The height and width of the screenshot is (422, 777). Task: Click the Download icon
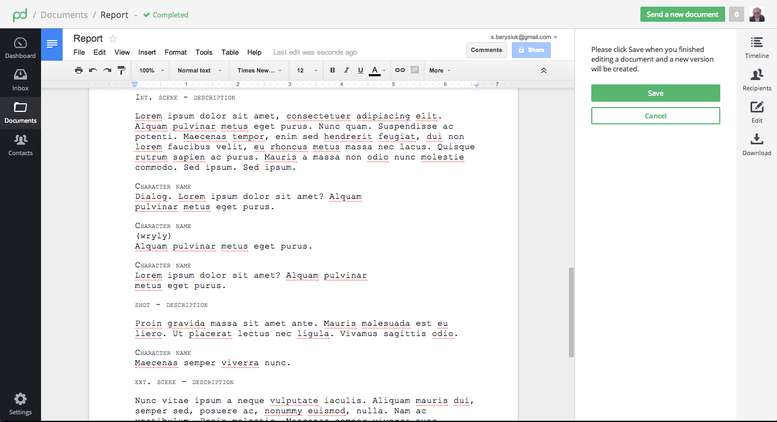tap(757, 144)
